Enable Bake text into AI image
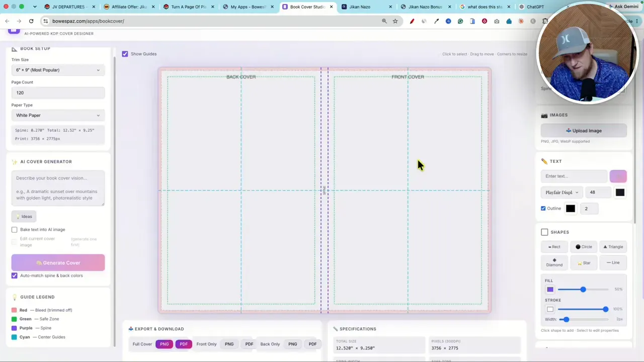 pos(15,229)
